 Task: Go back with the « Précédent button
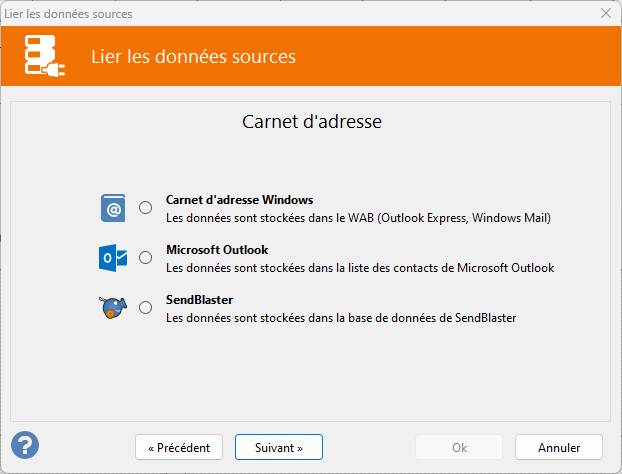(x=179, y=447)
